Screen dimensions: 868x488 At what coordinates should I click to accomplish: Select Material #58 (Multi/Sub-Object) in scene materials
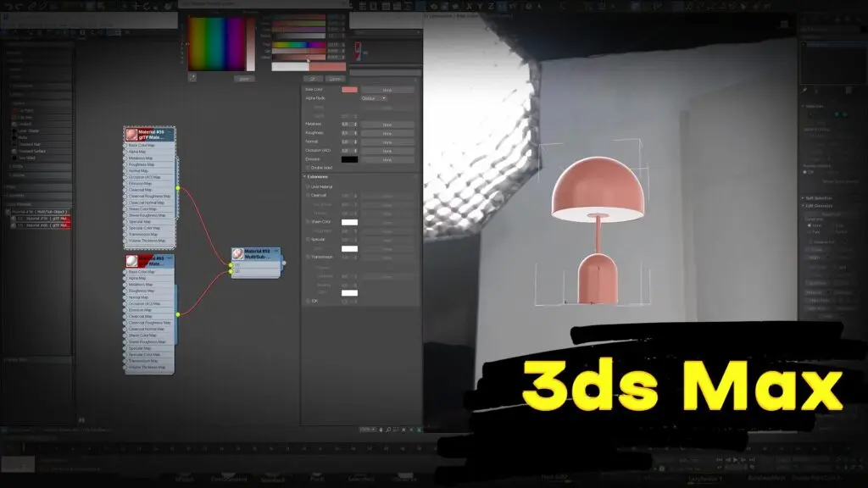coord(37,212)
